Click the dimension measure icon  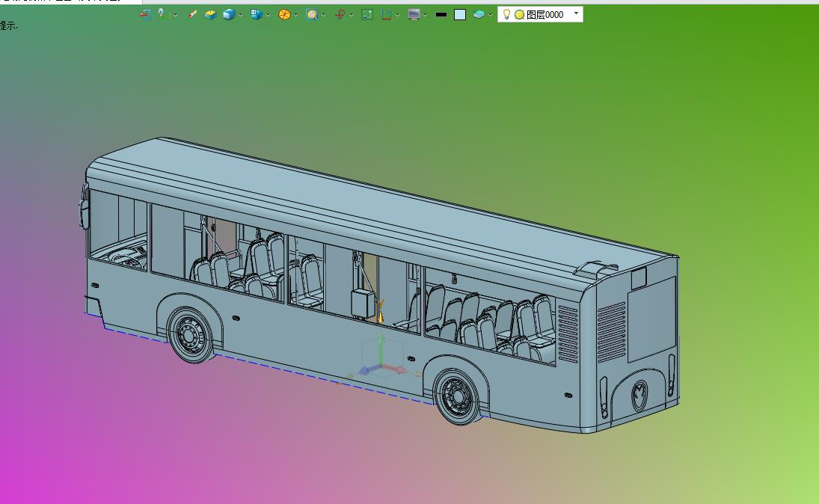[x=386, y=14]
